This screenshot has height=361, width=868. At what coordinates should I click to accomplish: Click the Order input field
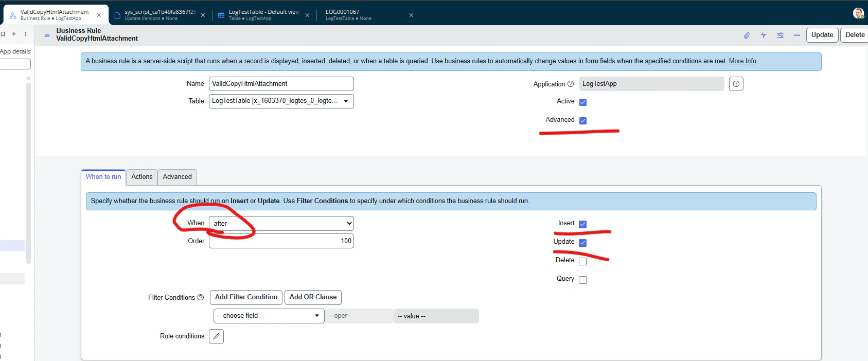(281, 241)
